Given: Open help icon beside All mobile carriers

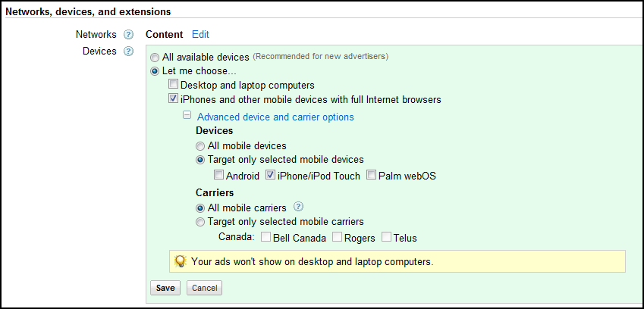Looking at the screenshot, I should [x=298, y=207].
